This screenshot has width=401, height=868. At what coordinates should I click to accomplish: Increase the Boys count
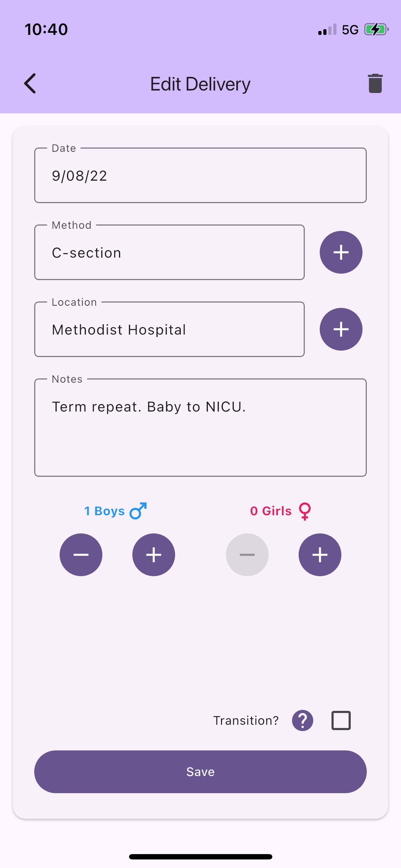153,554
